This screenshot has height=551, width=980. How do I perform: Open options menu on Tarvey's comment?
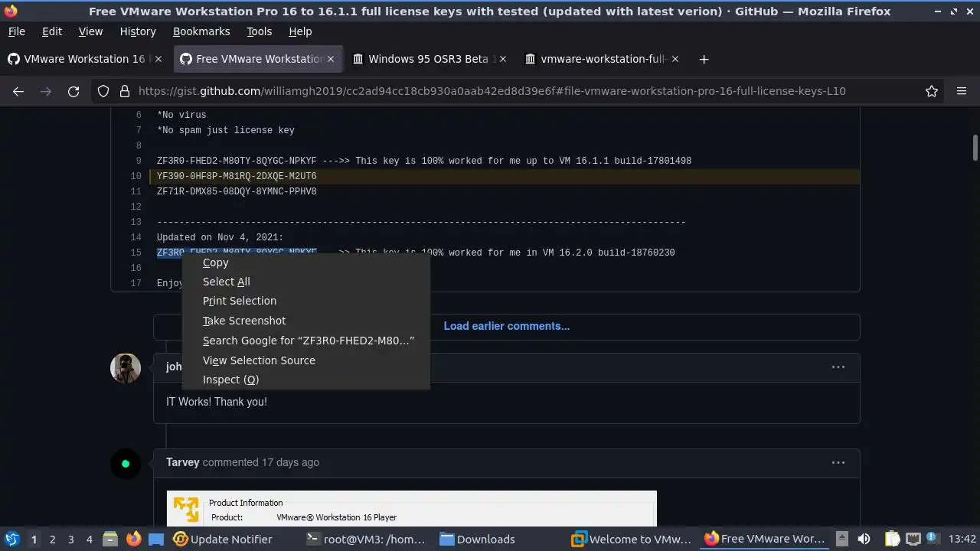tap(838, 462)
